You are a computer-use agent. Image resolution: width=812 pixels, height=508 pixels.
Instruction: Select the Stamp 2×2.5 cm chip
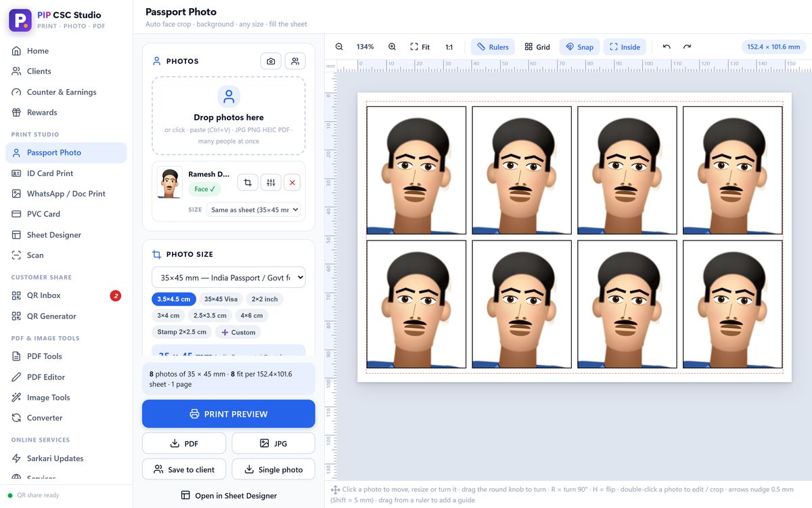click(x=182, y=332)
